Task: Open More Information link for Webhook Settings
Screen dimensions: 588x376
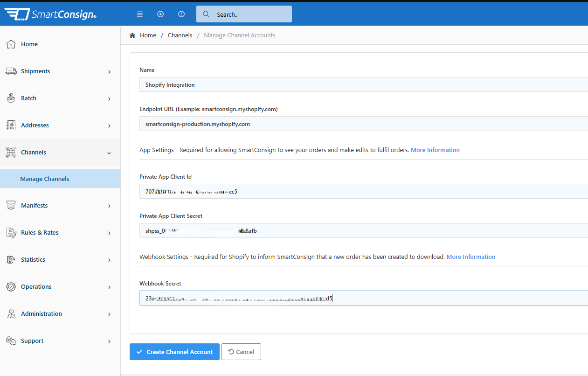Action: click(471, 257)
